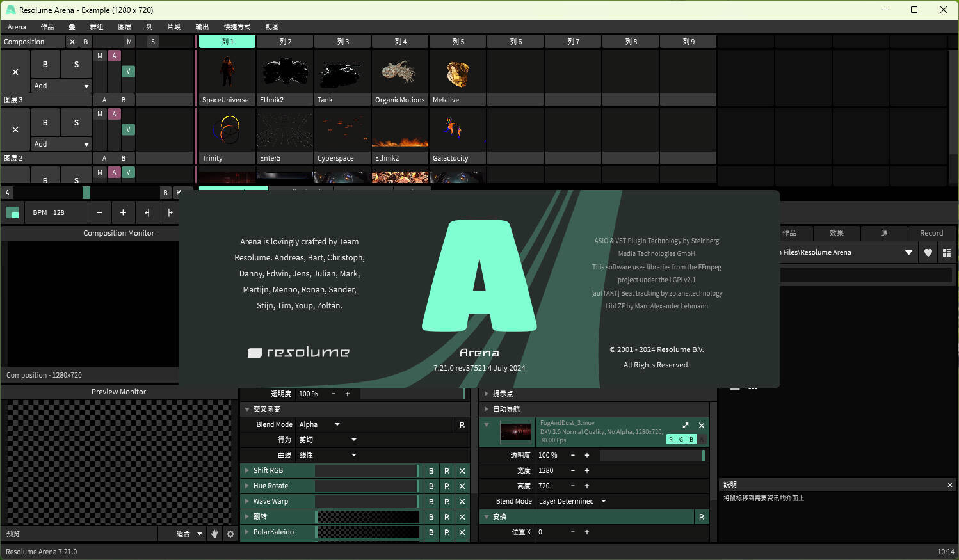The height and width of the screenshot is (560, 959).
Task: Open favorites heart icon in file browser
Action: (928, 252)
